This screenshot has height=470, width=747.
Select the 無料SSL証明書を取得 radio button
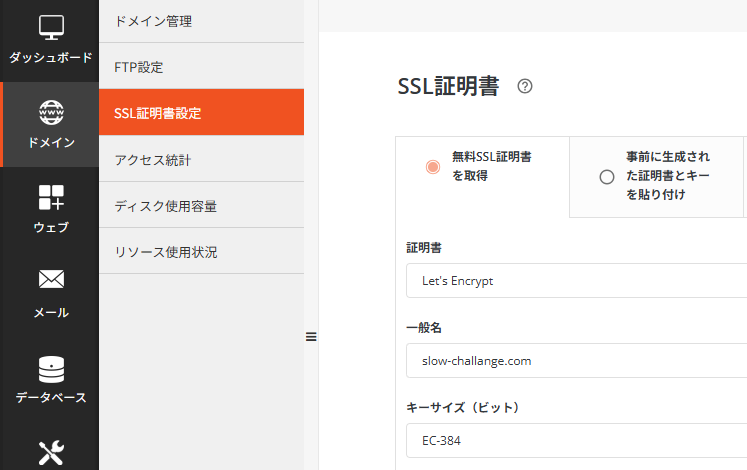(x=432, y=167)
